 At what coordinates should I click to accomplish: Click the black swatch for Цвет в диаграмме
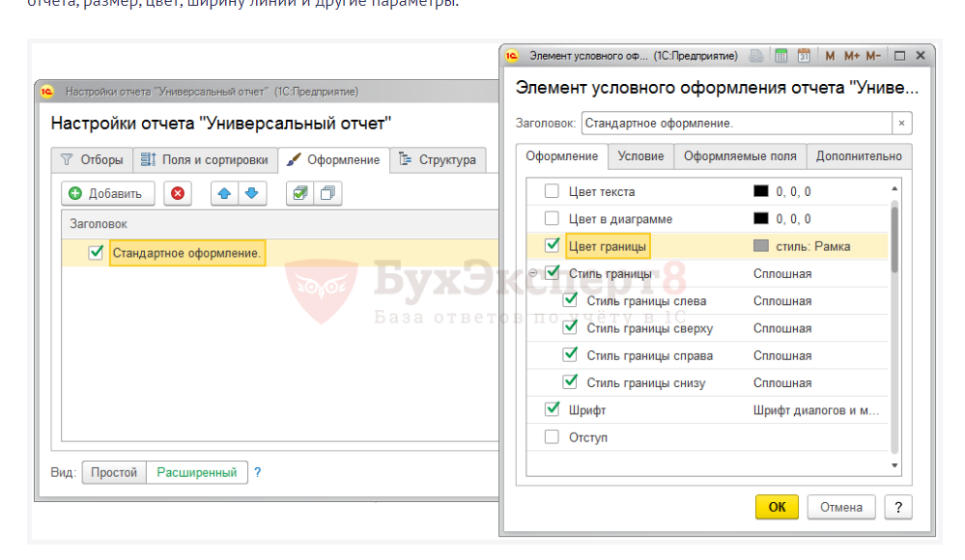click(760, 218)
